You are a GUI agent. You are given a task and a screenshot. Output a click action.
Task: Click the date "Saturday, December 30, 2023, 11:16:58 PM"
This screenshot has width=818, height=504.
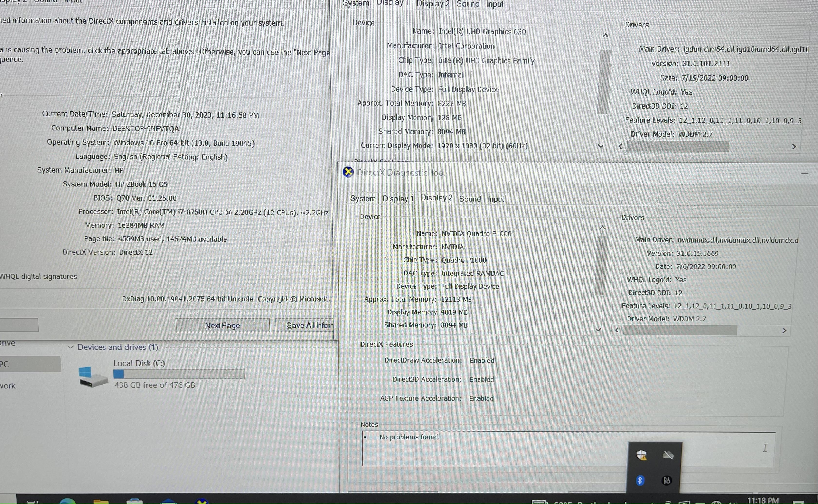tap(185, 115)
